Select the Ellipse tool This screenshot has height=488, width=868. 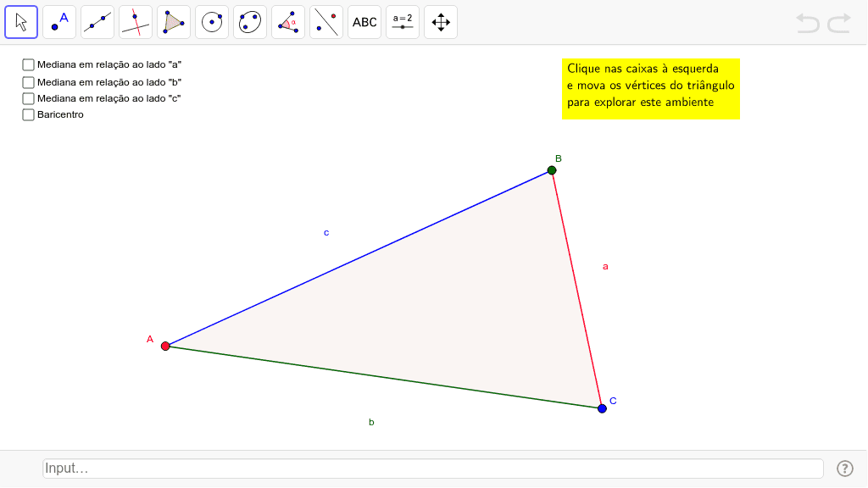pos(250,22)
